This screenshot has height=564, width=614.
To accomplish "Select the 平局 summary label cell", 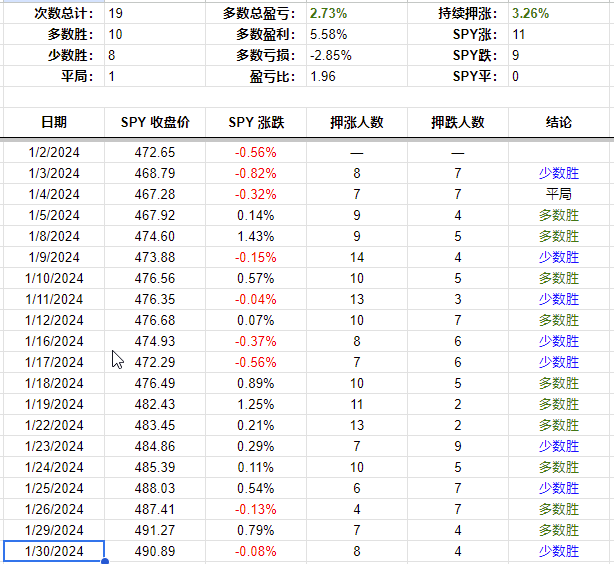I will 54,76.
